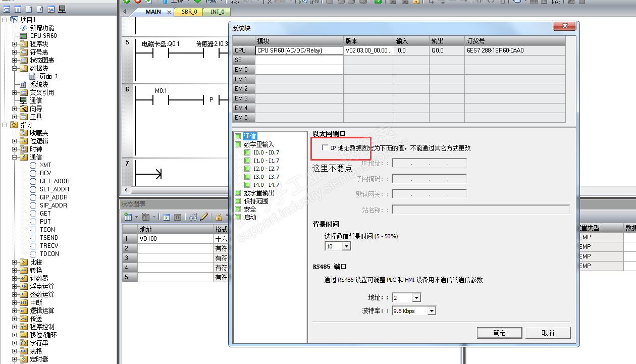The width and height of the screenshot is (636, 364).
Task: Expand 向导 in project tree
Action: click(x=15, y=109)
